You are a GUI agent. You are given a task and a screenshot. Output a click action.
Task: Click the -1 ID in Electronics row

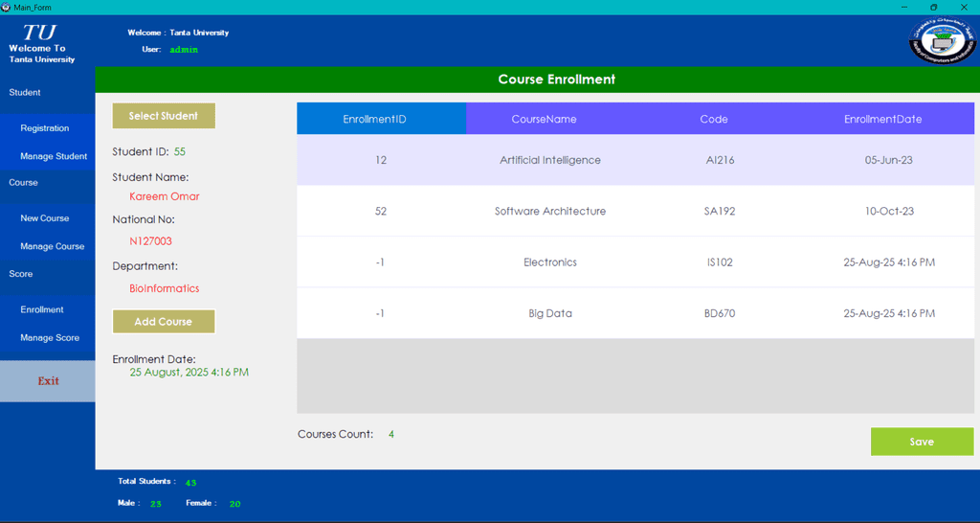tap(381, 262)
